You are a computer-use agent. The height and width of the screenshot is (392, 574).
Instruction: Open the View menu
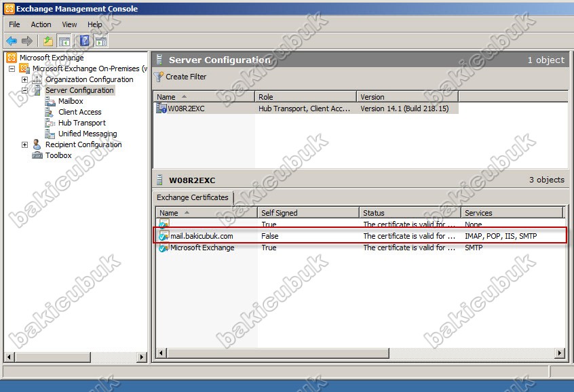[x=69, y=24]
